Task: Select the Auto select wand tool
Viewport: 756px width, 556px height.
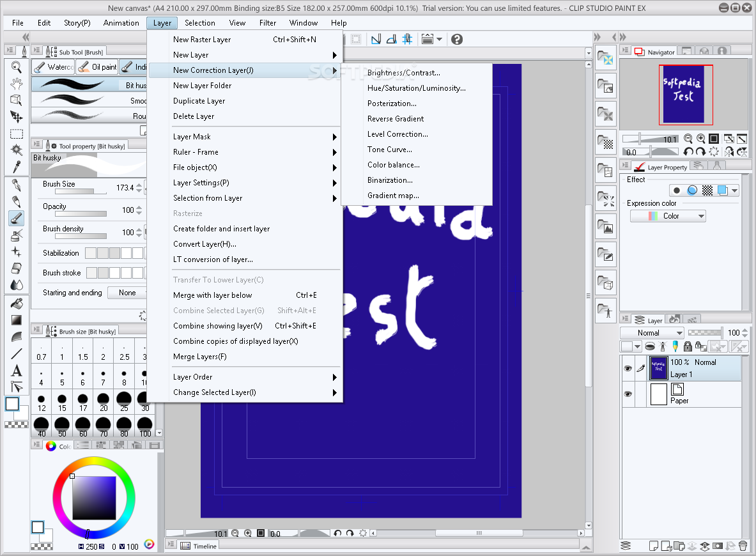Action: coord(17,150)
